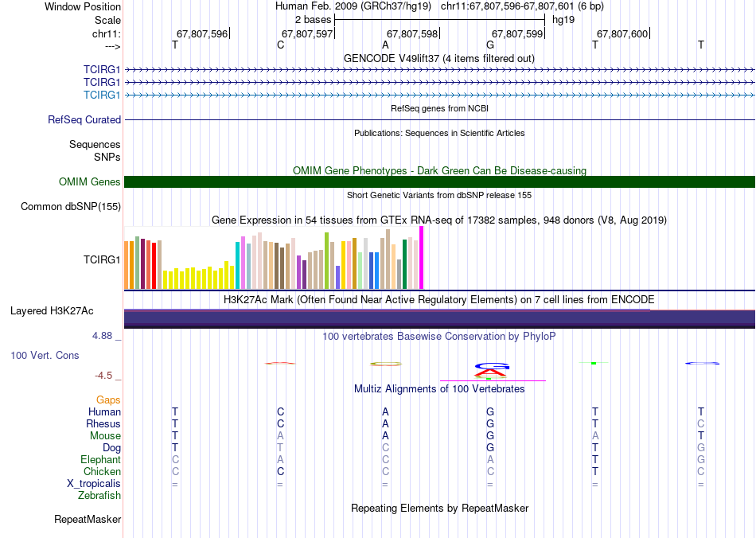Click the Sequences track label
This screenshot has height=538, width=756.
click(x=95, y=145)
